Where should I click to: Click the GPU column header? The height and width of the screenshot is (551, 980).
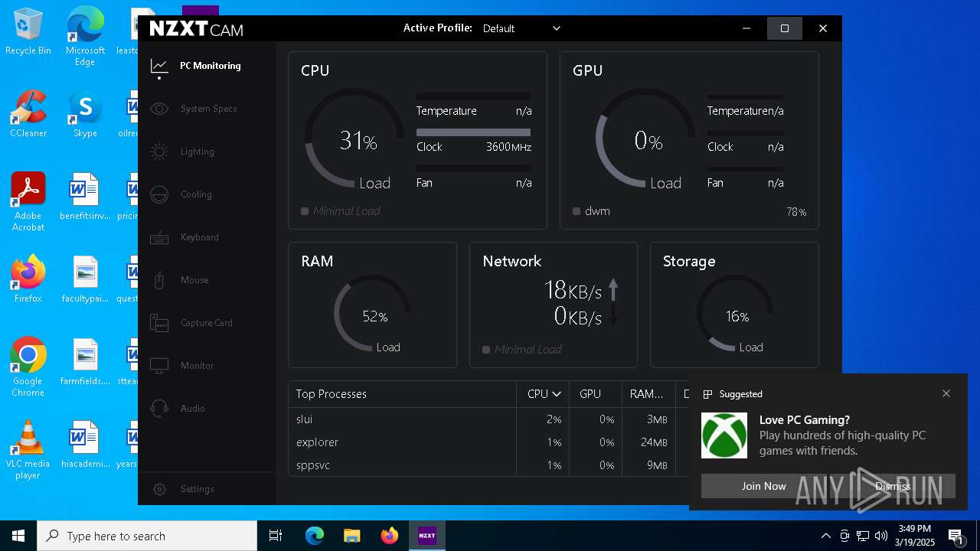coord(590,394)
